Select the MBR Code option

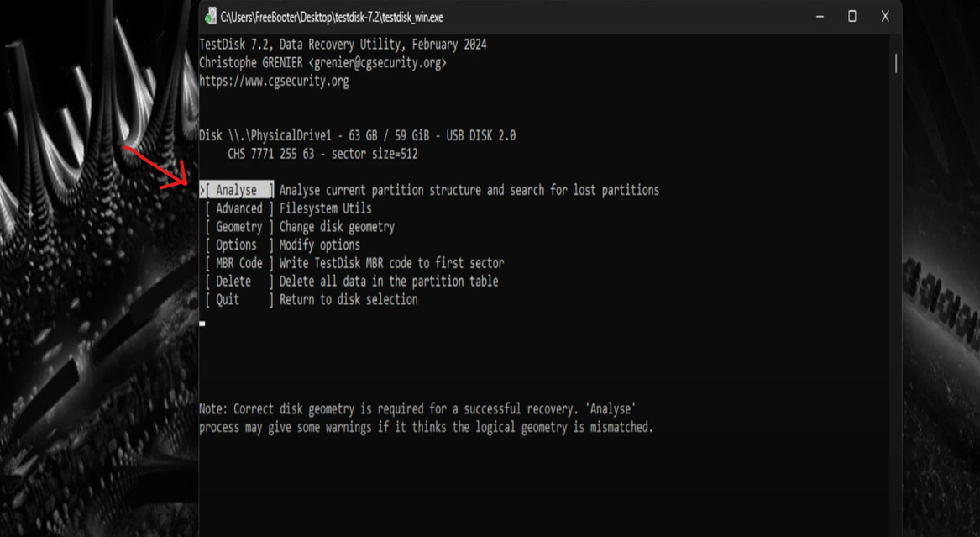[238, 262]
